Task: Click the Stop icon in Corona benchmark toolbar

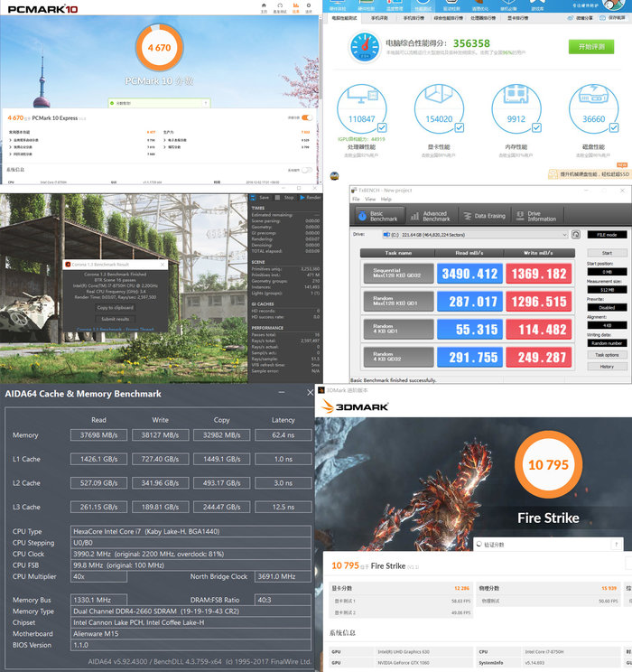Action: [x=277, y=198]
